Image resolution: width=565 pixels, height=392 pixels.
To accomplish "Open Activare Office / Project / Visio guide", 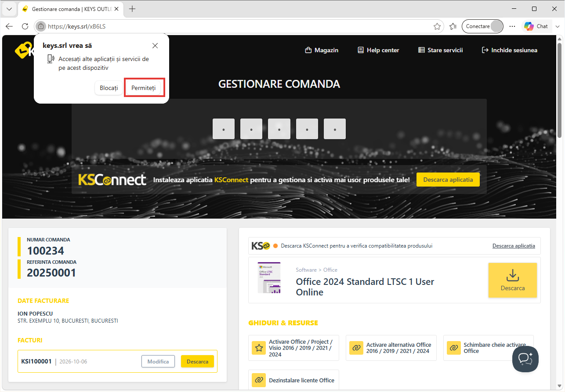I will pos(293,348).
